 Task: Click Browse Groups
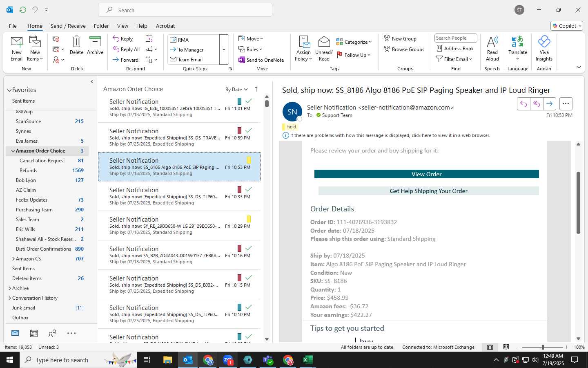[x=404, y=49]
